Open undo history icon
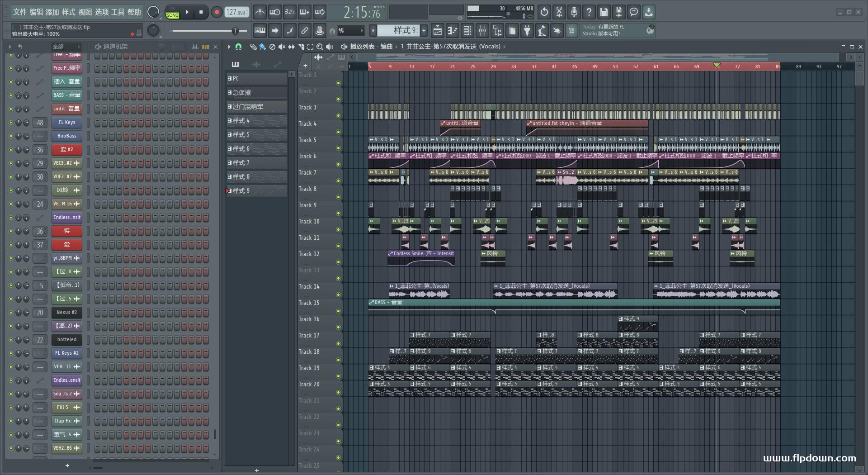868x475 pixels. pyautogui.click(x=544, y=12)
